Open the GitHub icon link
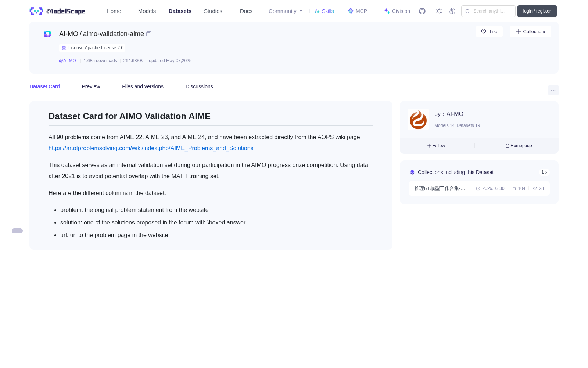This screenshot has width=588, height=368. pos(422,11)
